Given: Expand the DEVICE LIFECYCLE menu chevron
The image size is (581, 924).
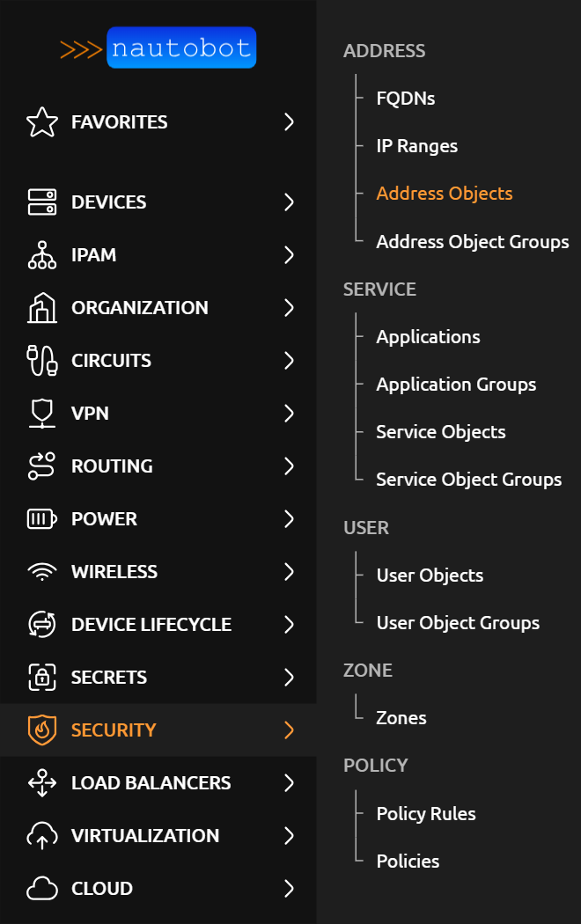Looking at the screenshot, I should [x=289, y=624].
